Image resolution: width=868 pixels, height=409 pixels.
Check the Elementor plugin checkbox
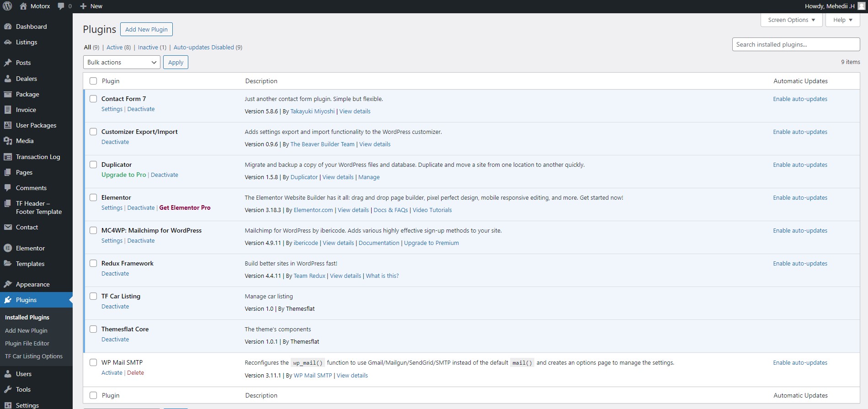point(93,197)
